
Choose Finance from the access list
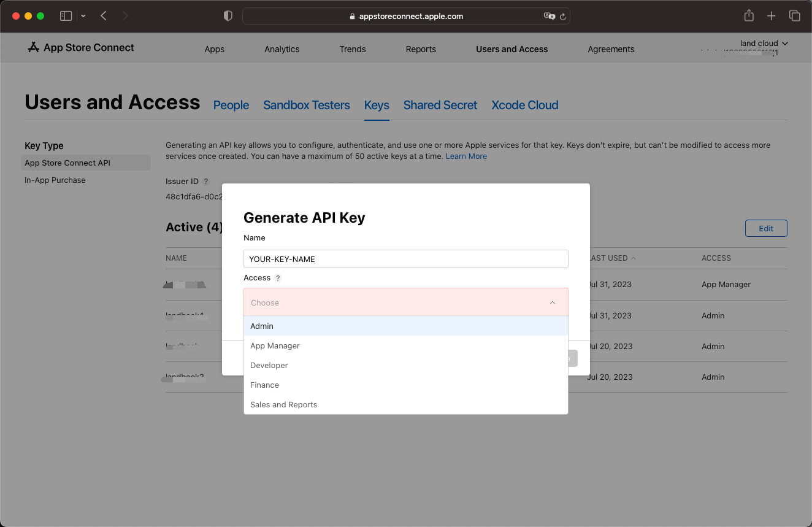406,385
